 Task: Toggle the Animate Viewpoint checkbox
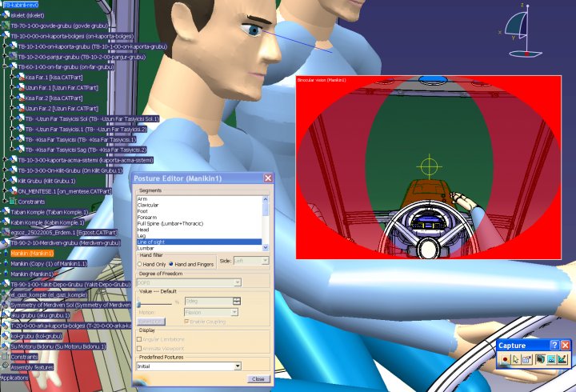(x=141, y=349)
